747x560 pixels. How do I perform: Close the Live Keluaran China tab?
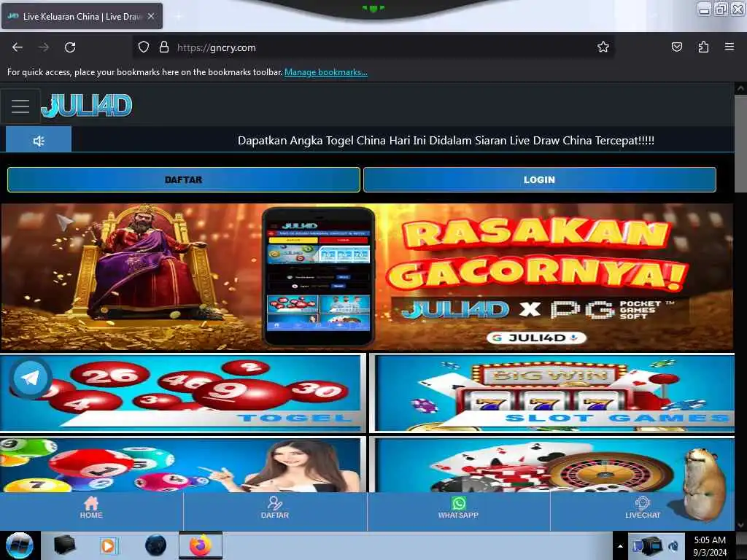(x=151, y=16)
